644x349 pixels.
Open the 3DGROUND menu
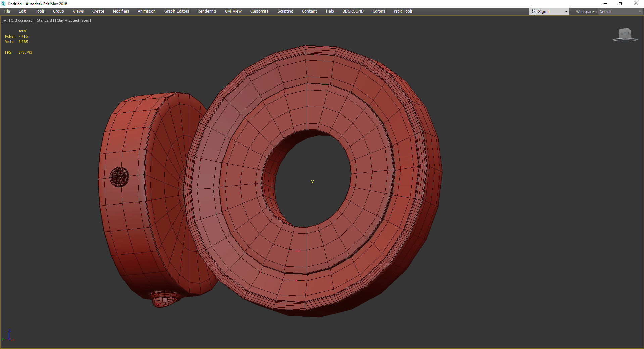[353, 11]
